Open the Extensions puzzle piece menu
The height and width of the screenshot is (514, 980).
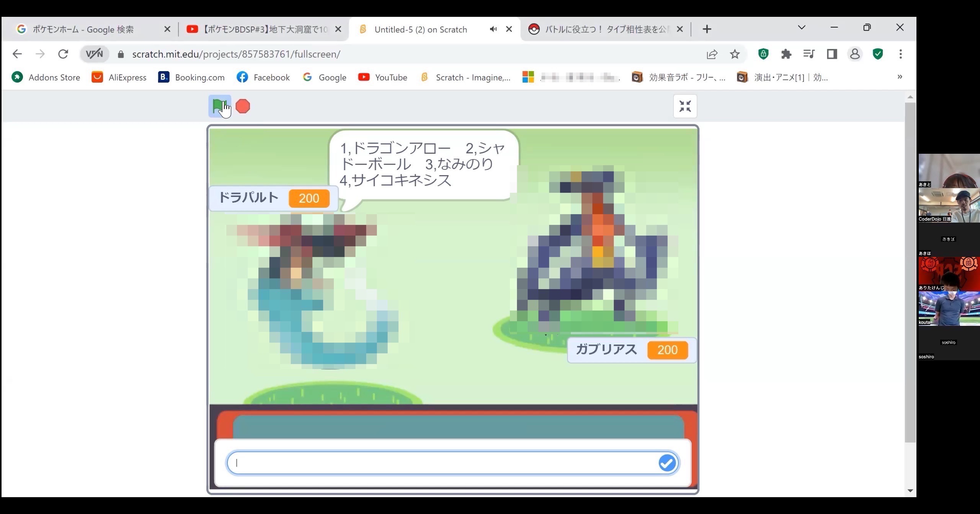tap(786, 54)
